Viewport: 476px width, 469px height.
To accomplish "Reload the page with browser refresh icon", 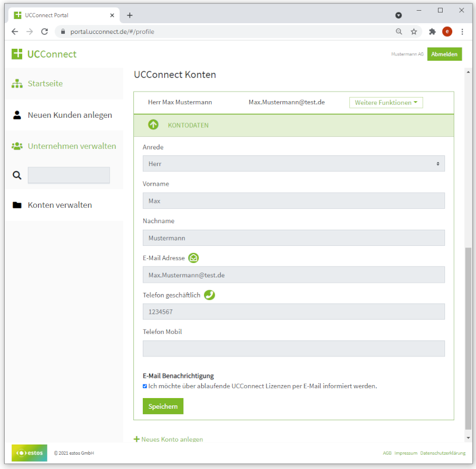I will [45, 32].
